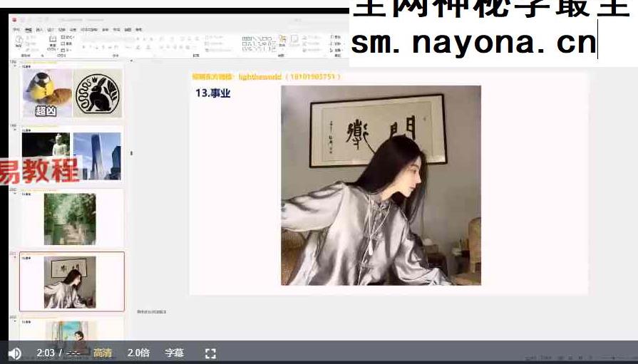Open the Arrange tool in the ribbon

(282, 41)
